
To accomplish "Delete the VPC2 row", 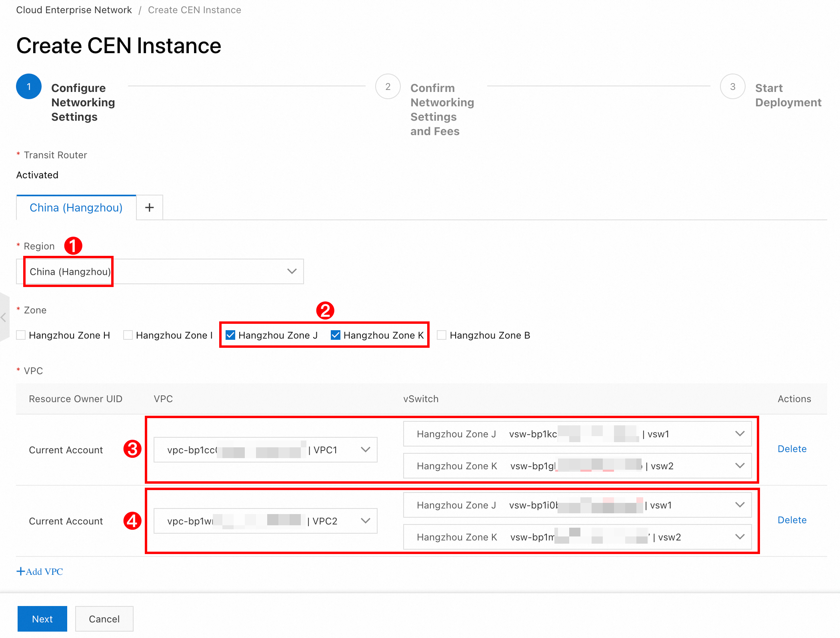I will 792,520.
